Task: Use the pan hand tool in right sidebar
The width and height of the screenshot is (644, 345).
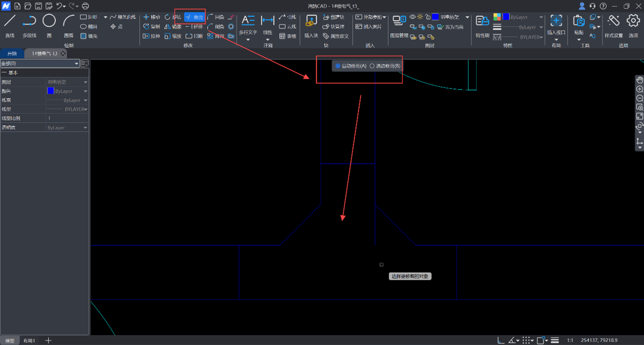Action: (x=639, y=80)
